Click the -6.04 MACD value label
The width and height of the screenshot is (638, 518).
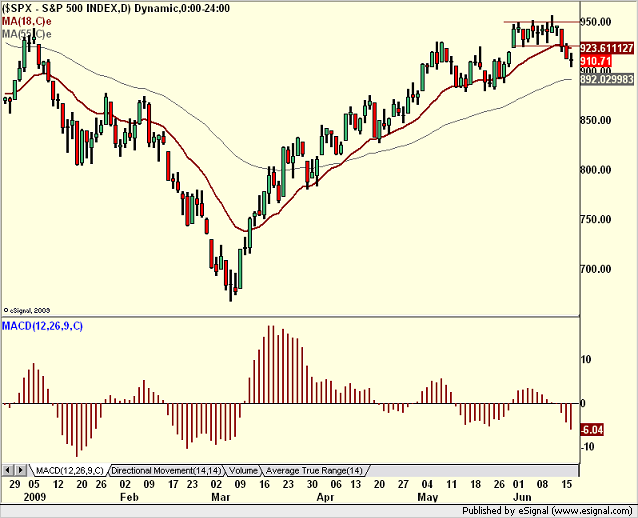[x=592, y=430]
